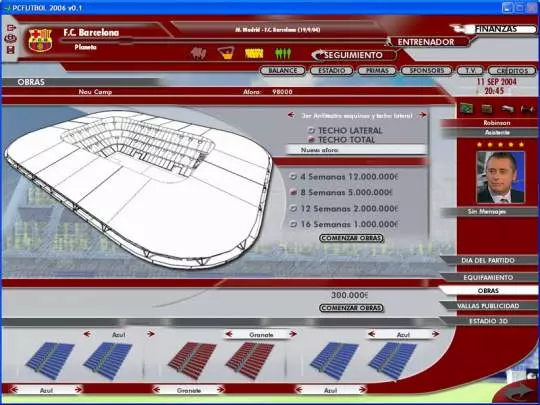Click left arrow of 3er Anfiteatro selector

(x=291, y=115)
